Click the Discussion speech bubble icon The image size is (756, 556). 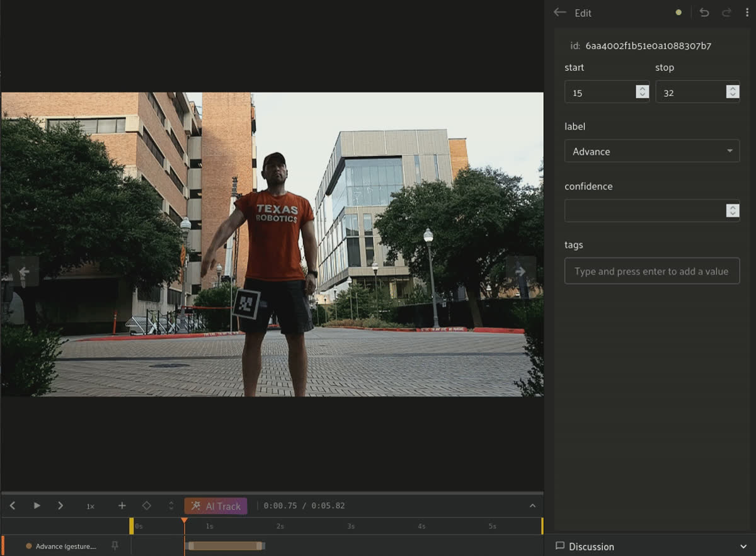pyautogui.click(x=559, y=546)
